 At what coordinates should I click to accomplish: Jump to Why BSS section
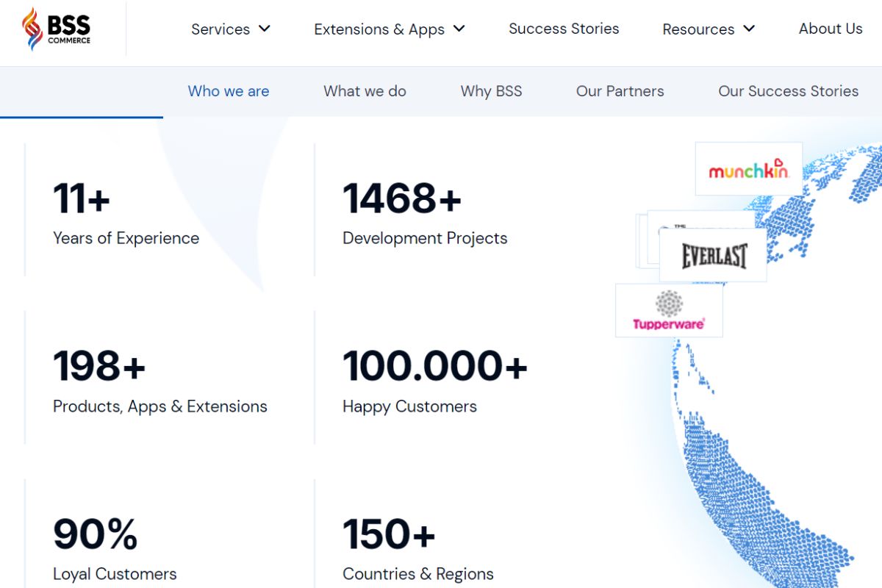click(x=491, y=91)
